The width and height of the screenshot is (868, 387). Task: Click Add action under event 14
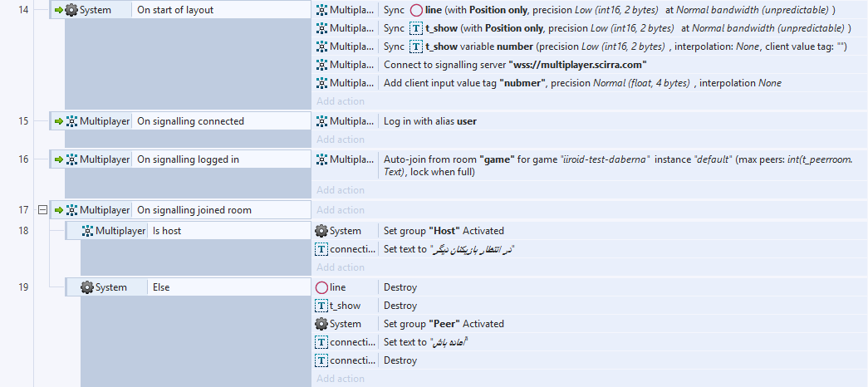[x=341, y=101]
